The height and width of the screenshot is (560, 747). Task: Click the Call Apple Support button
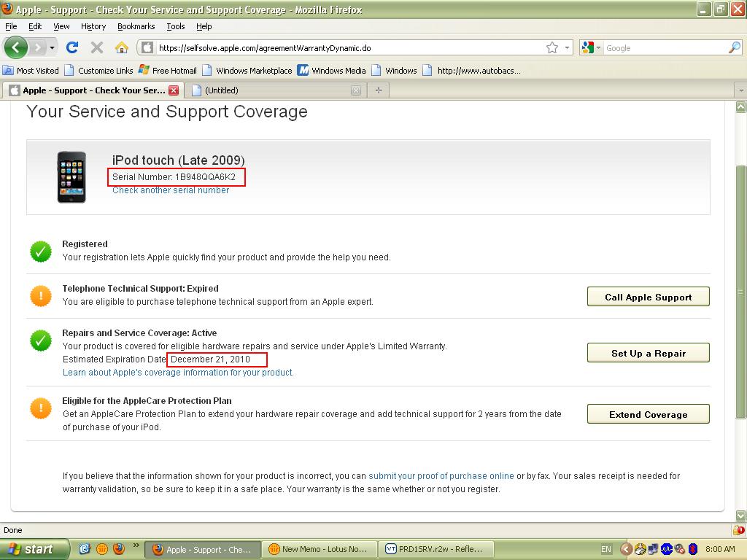coord(648,297)
